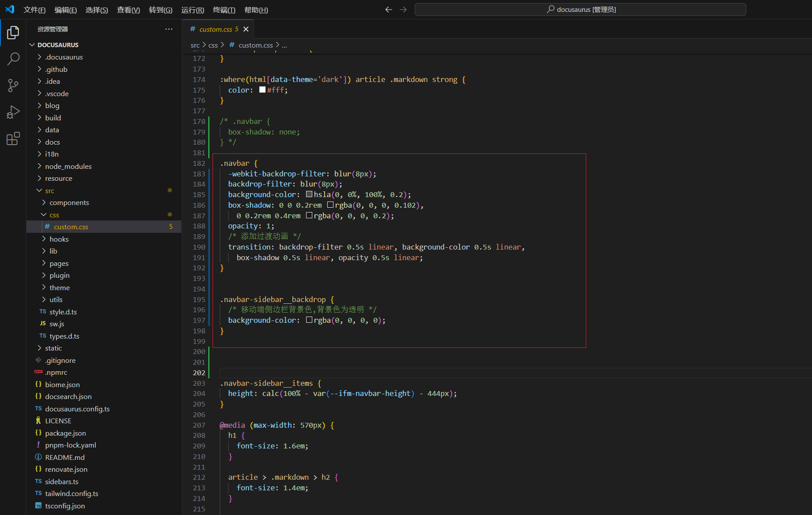Image resolution: width=812 pixels, height=515 pixels.
Task: Open the 转到(G) menu
Action: tap(161, 10)
